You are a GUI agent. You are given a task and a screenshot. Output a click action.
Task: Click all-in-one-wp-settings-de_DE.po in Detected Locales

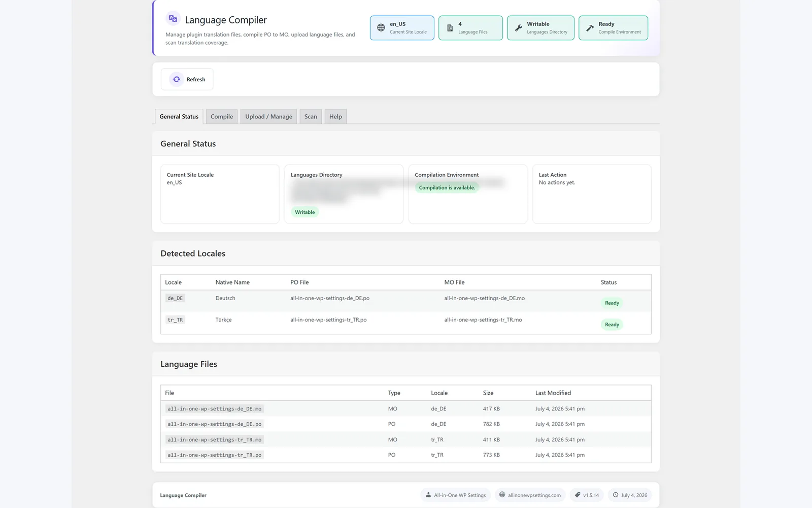coord(330,298)
